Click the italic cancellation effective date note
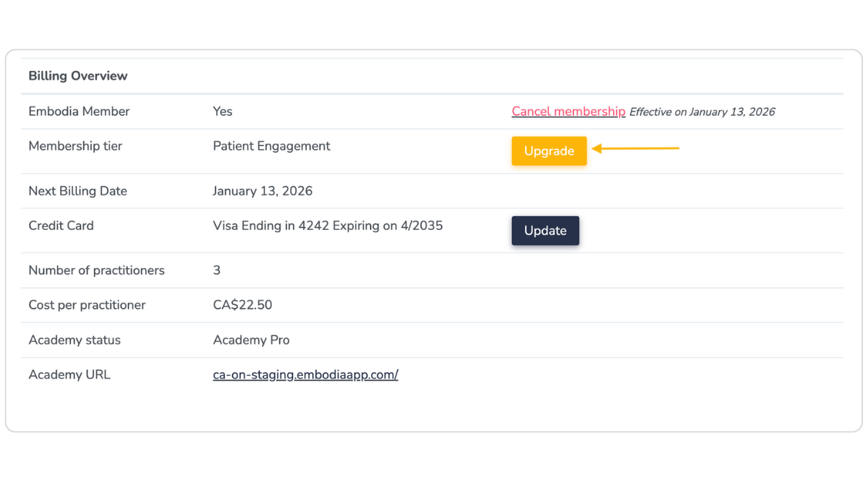 (702, 112)
